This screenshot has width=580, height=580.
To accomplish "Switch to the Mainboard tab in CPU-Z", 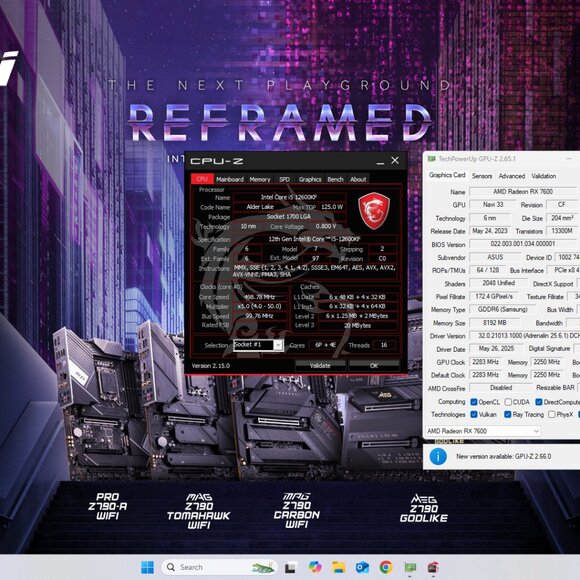I will (x=230, y=179).
